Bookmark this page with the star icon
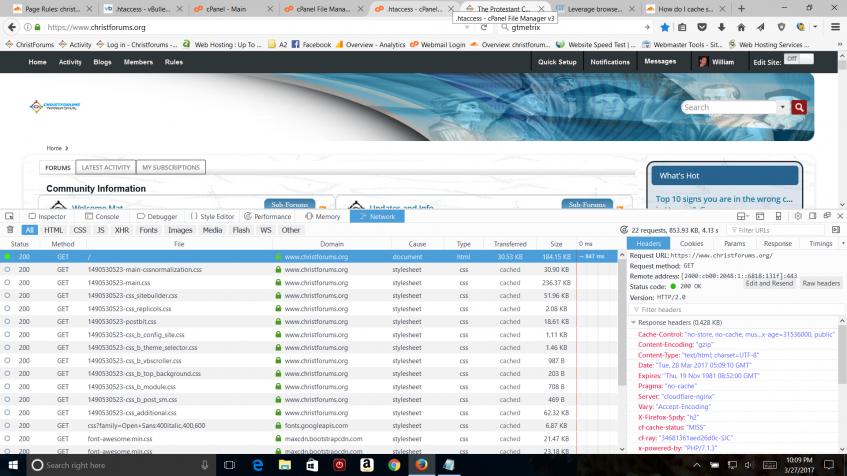 [x=665, y=27]
